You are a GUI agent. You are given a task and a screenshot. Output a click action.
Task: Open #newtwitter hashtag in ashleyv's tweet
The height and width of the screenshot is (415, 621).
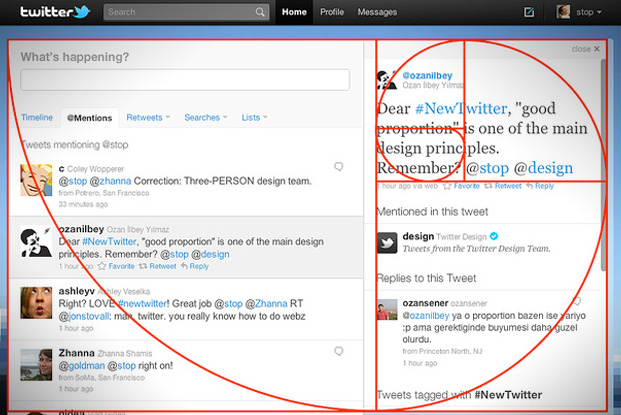click(143, 304)
